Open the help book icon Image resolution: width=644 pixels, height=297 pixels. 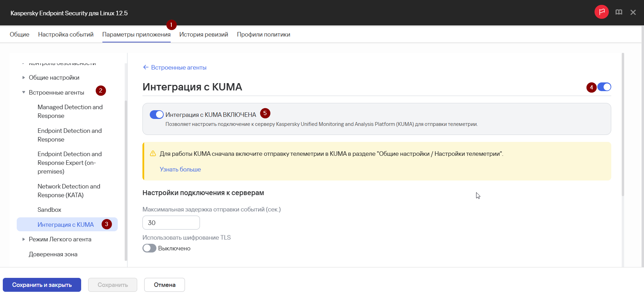619,12
